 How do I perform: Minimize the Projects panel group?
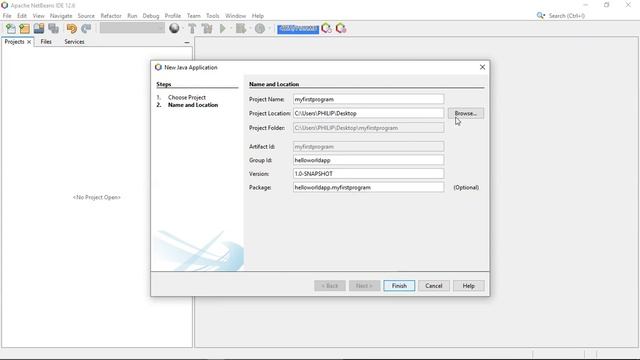(x=187, y=42)
